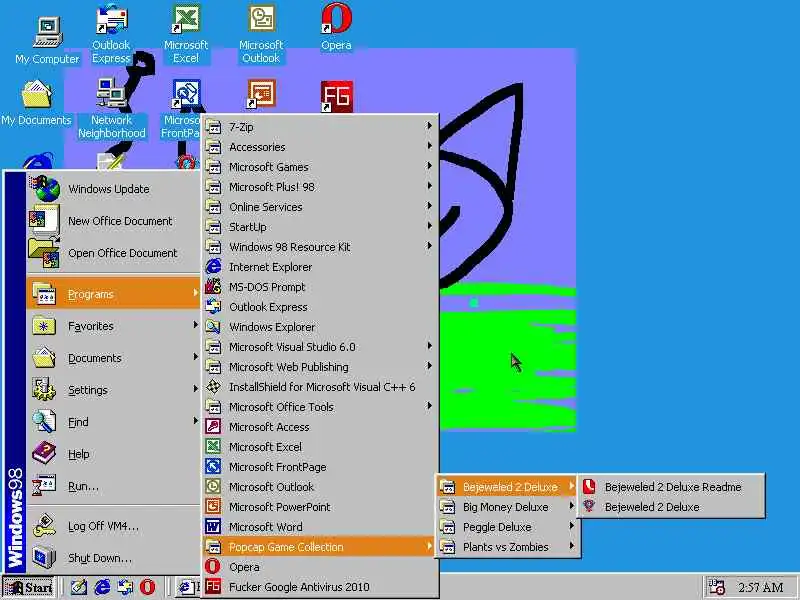Viewport: 800px width, 600px height.
Task: Choose New Office Document in Start menu
Action: [x=113, y=221]
